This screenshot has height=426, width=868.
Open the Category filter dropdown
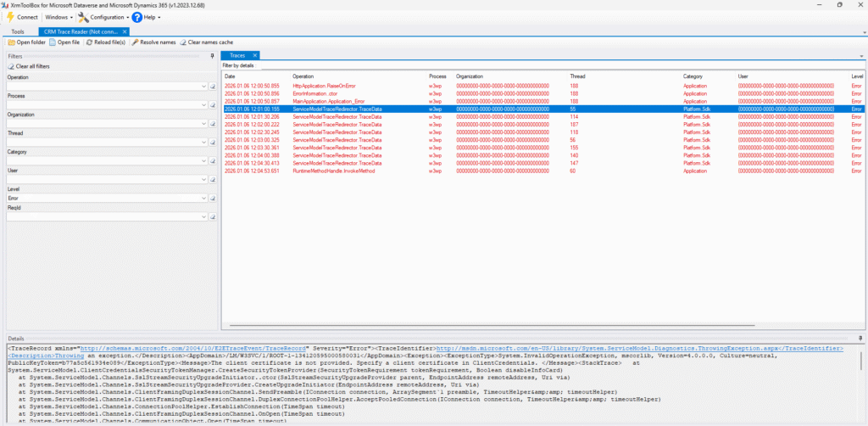203,161
